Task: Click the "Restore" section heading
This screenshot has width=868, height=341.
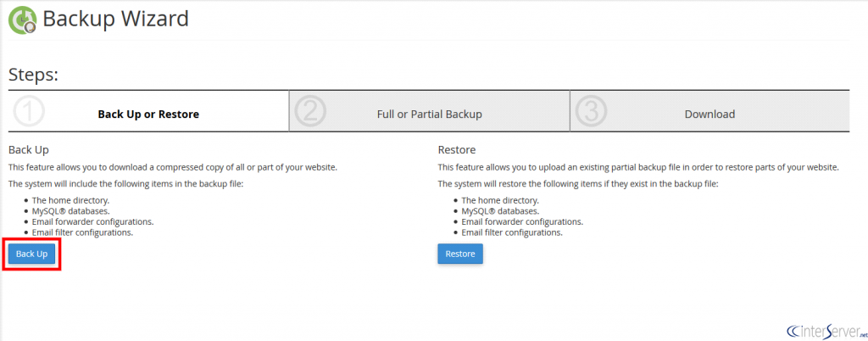Action: pos(456,149)
